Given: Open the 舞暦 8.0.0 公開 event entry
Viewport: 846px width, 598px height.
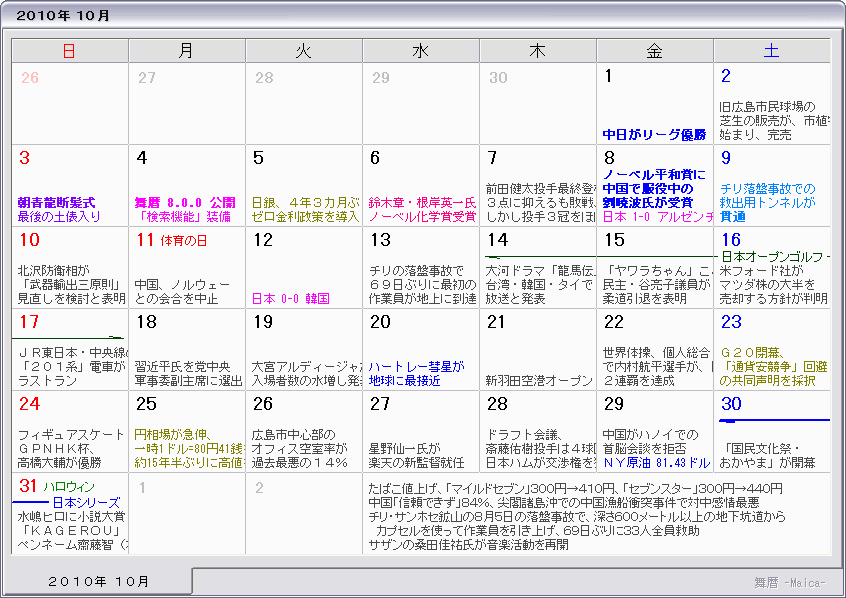Looking at the screenshot, I should pyautogui.click(x=185, y=201).
